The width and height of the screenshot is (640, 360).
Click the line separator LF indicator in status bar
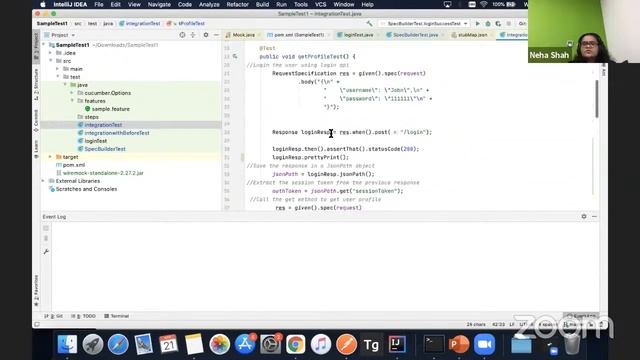pos(511,324)
